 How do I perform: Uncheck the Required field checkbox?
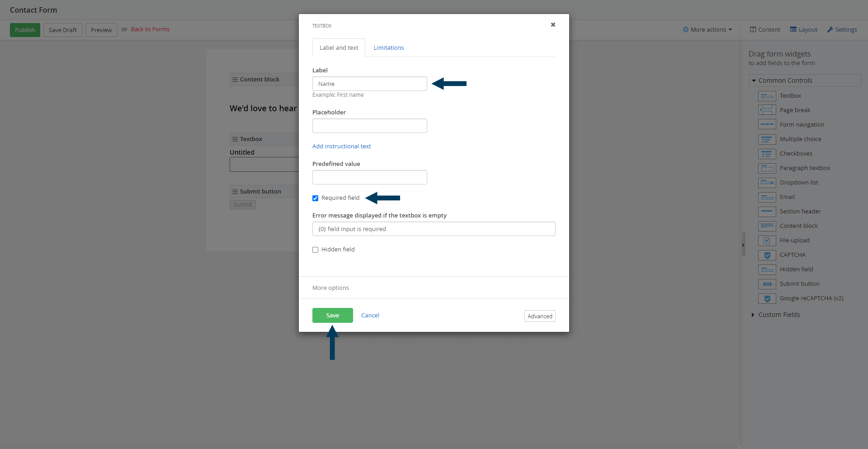[315, 198]
